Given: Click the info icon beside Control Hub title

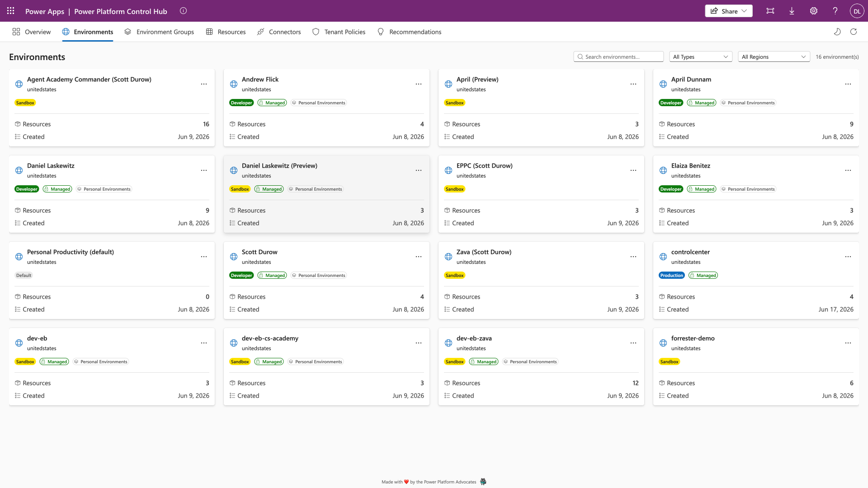Looking at the screenshot, I should coord(183,11).
